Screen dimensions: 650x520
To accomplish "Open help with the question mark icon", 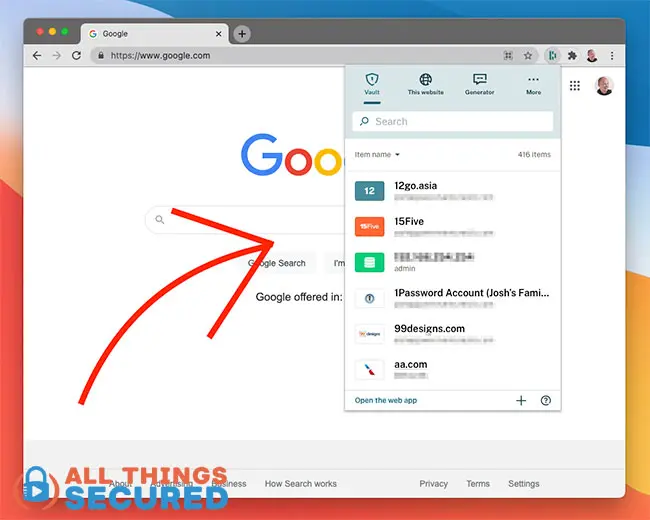I will (x=546, y=400).
